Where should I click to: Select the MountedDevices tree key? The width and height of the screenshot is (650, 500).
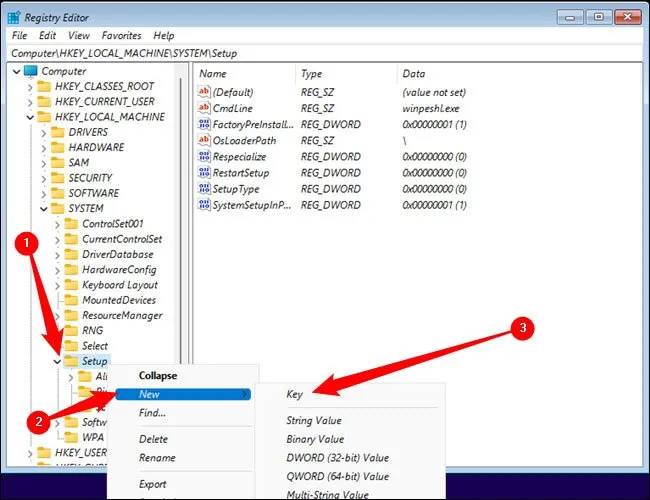point(118,300)
